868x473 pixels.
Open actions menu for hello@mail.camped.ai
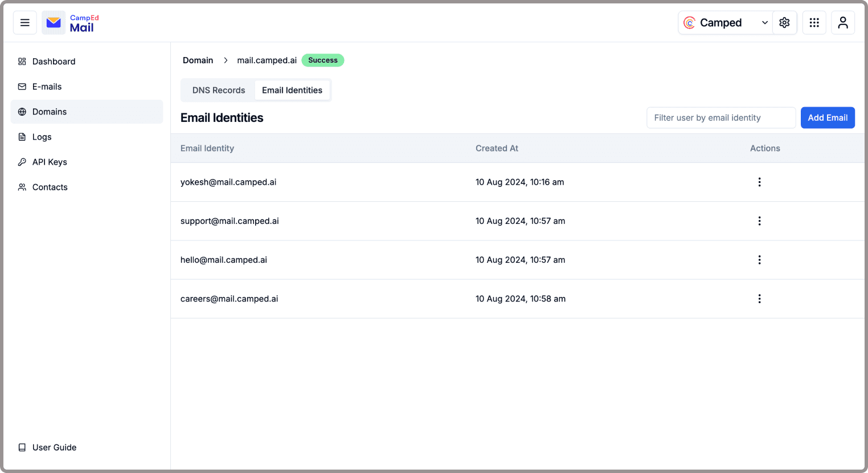(x=759, y=260)
